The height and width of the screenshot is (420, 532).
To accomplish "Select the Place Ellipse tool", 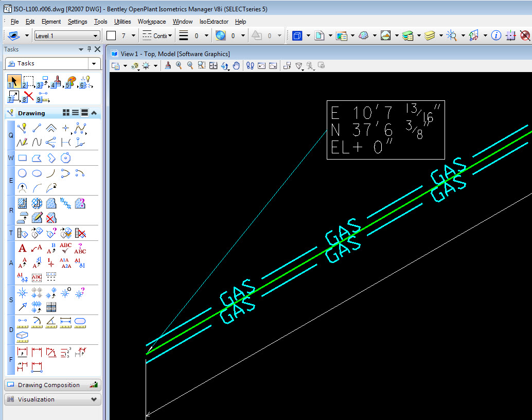I will coord(37,173).
